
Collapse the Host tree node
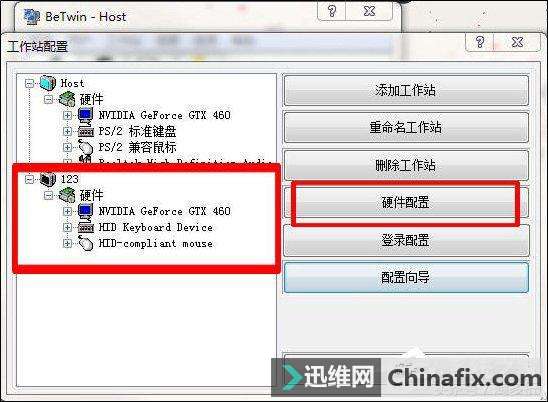(30, 83)
